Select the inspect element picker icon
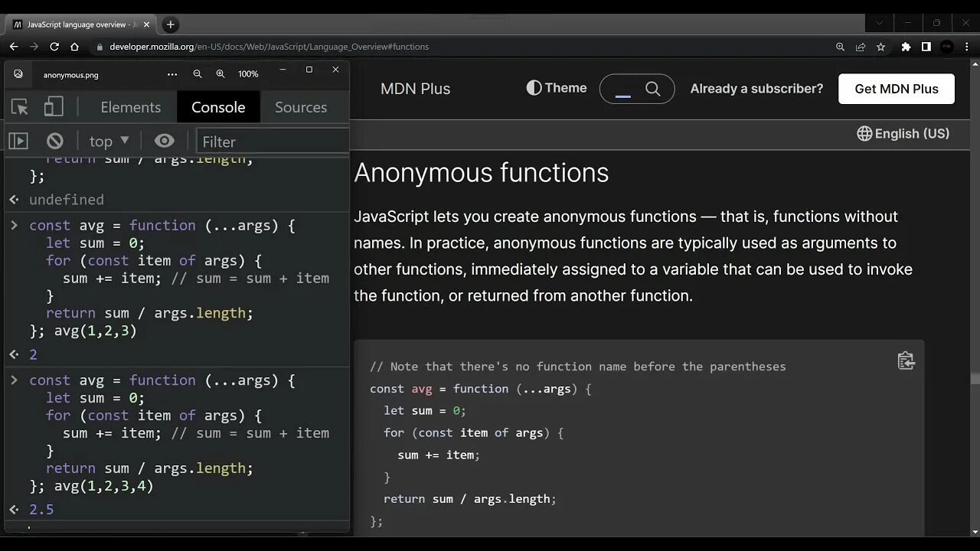This screenshot has height=551, width=980. [20, 107]
